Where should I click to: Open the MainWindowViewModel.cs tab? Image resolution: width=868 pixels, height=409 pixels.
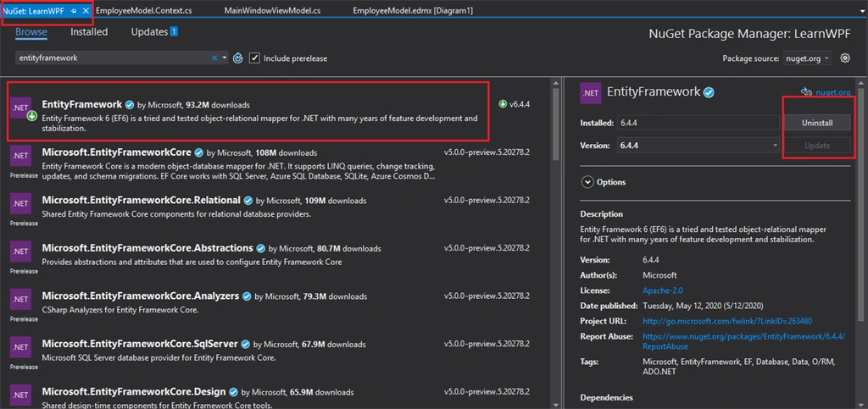pyautogui.click(x=272, y=10)
